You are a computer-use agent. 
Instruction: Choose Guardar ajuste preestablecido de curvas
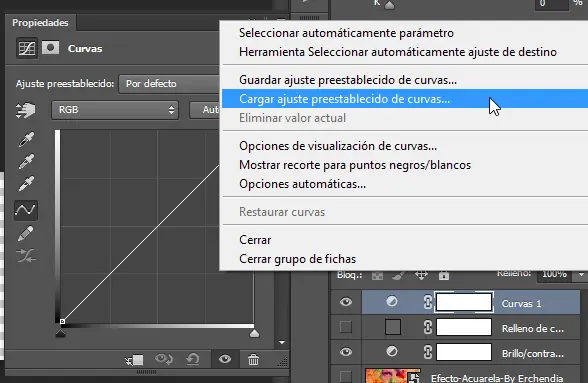click(x=348, y=80)
